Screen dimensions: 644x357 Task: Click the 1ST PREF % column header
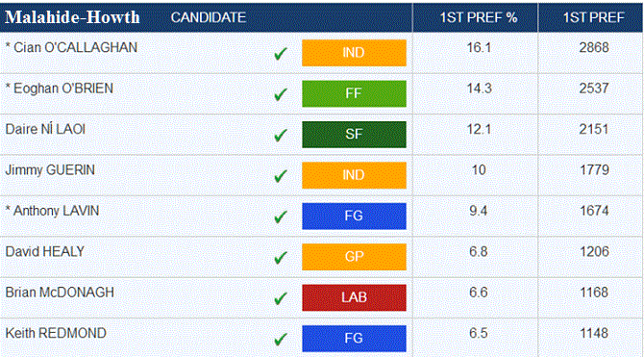click(479, 17)
